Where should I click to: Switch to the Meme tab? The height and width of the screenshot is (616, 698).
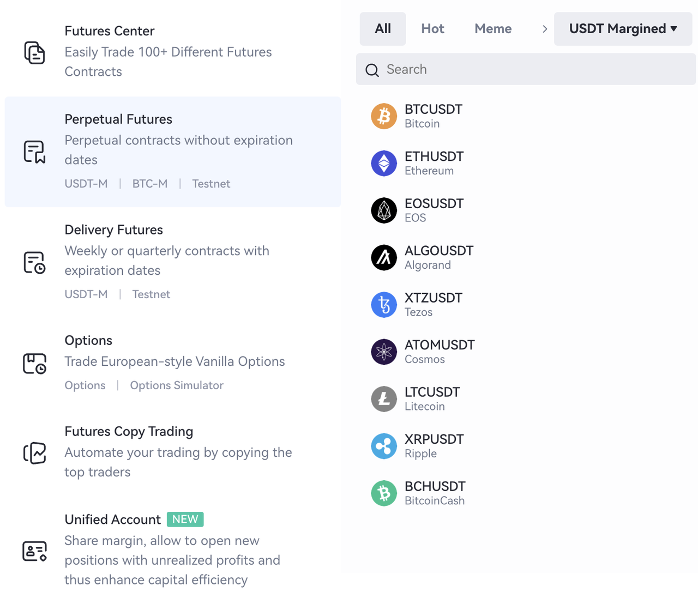(492, 29)
